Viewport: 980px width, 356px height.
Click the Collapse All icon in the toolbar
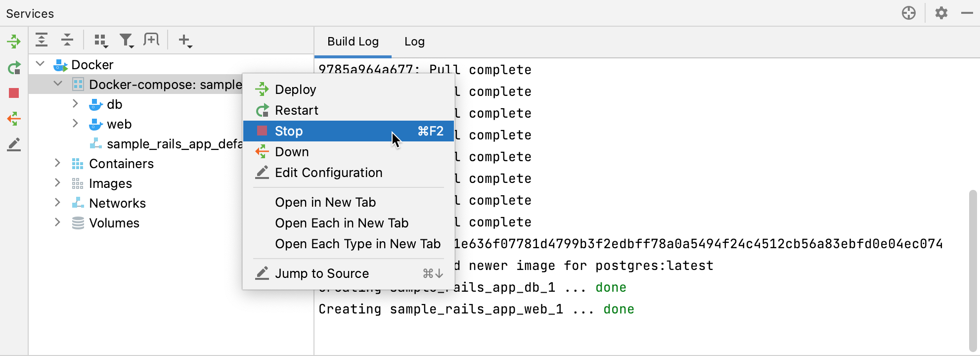(67, 40)
